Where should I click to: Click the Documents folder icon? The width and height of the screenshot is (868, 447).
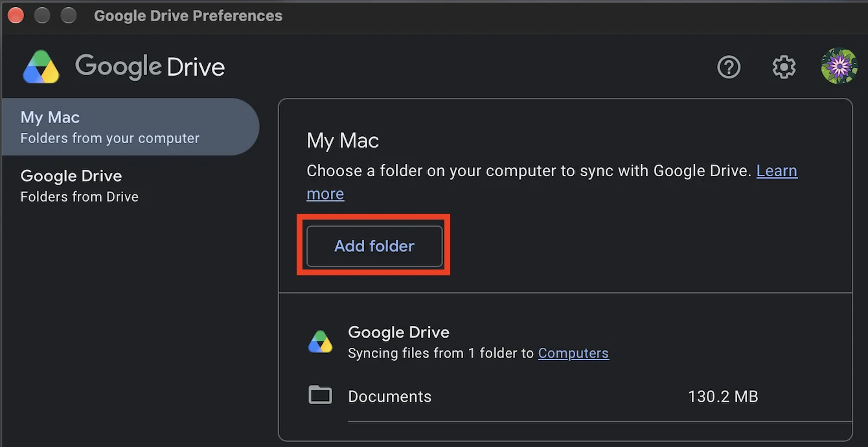(x=320, y=395)
